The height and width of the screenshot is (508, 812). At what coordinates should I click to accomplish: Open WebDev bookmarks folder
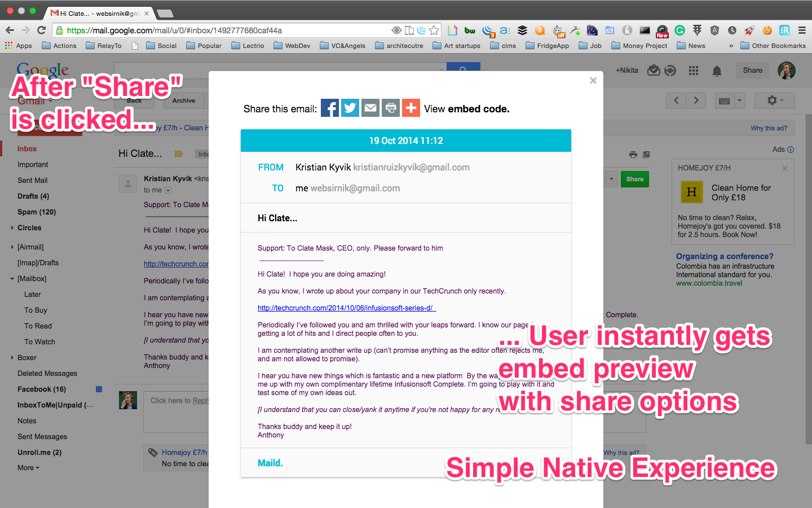pos(292,46)
